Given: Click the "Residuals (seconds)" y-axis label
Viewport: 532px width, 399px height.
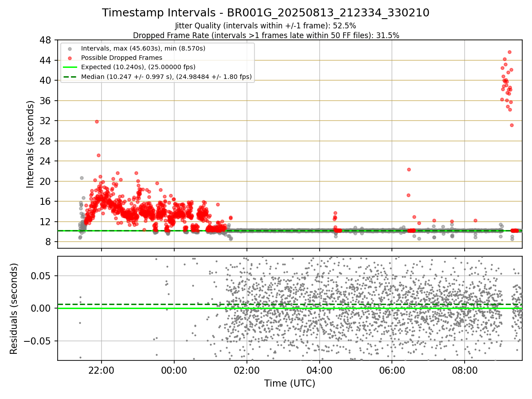Looking at the screenshot, I should pyautogui.click(x=14, y=309).
